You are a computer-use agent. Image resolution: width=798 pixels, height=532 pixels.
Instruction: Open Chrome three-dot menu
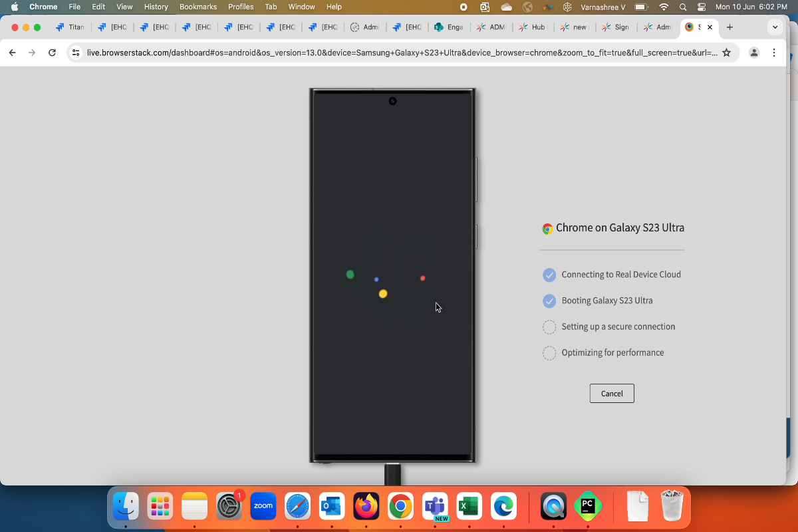click(x=775, y=53)
